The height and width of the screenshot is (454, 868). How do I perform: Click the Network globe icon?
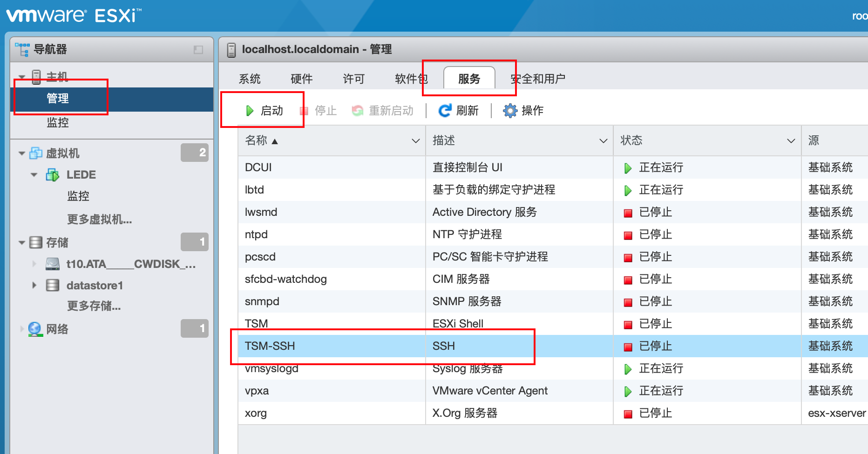pos(35,329)
